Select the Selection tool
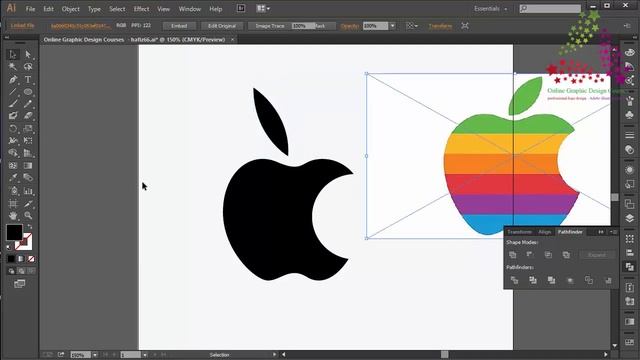This screenshot has width=640, height=360. (13, 54)
